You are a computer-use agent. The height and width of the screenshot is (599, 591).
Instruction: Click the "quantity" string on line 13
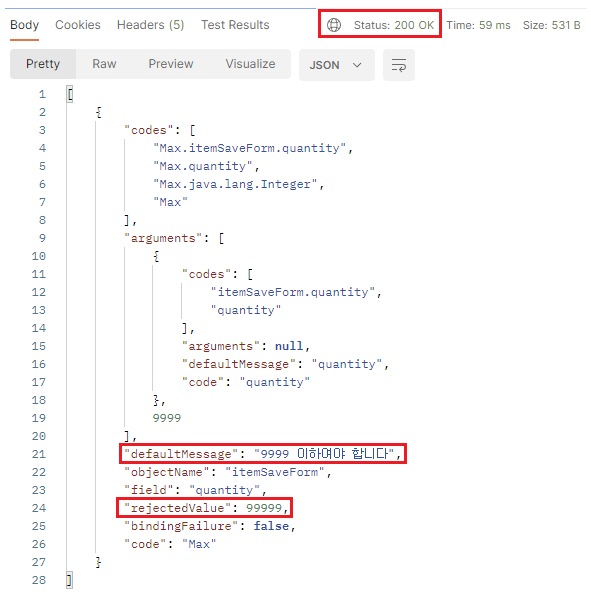tap(246, 310)
